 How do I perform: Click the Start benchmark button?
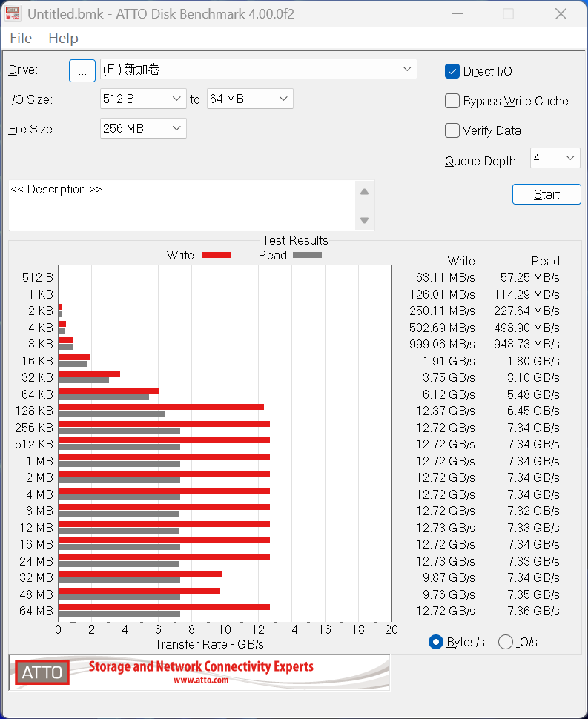coord(546,194)
